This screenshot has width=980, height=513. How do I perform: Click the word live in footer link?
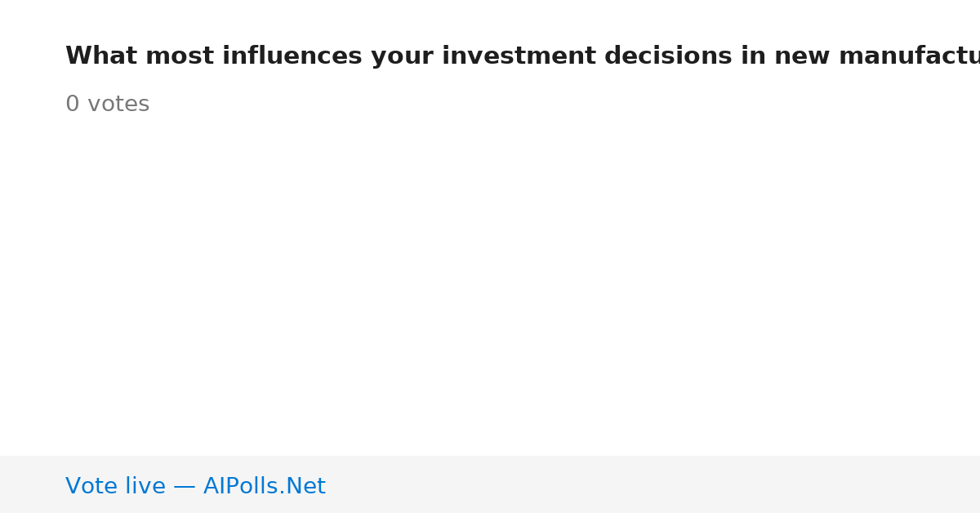click(145, 486)
